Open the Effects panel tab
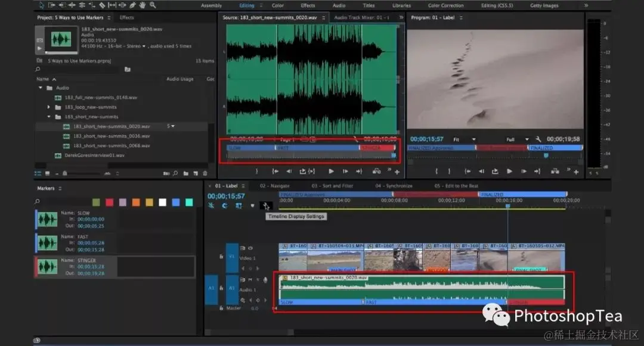Image resolution: width=644 pixels, height=346 pixels. pos(127,18)
